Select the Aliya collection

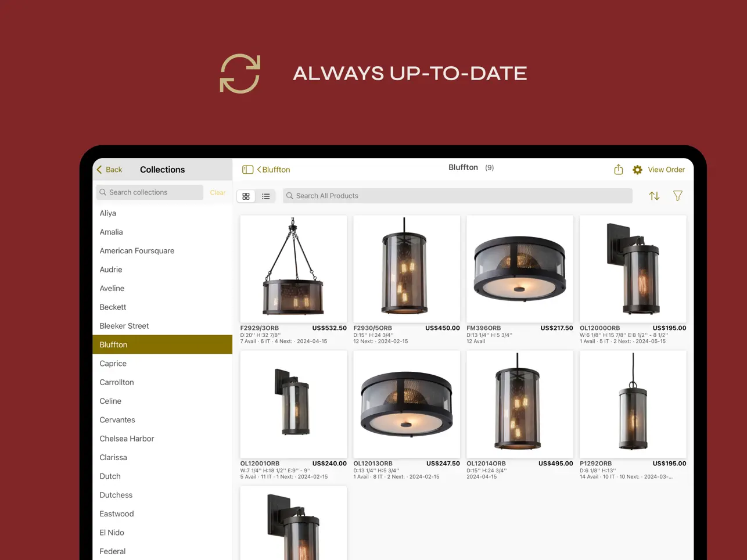click(x=162, y=213)
